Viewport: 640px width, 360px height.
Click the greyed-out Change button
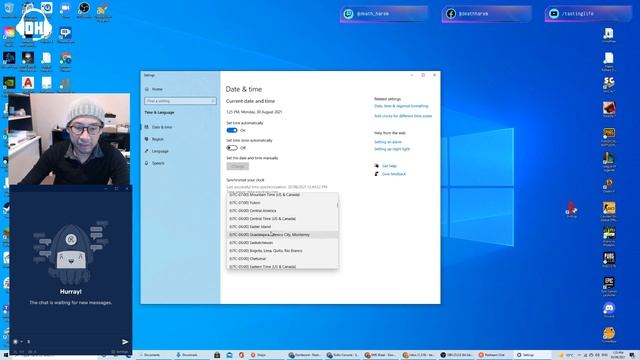point(238,167)
